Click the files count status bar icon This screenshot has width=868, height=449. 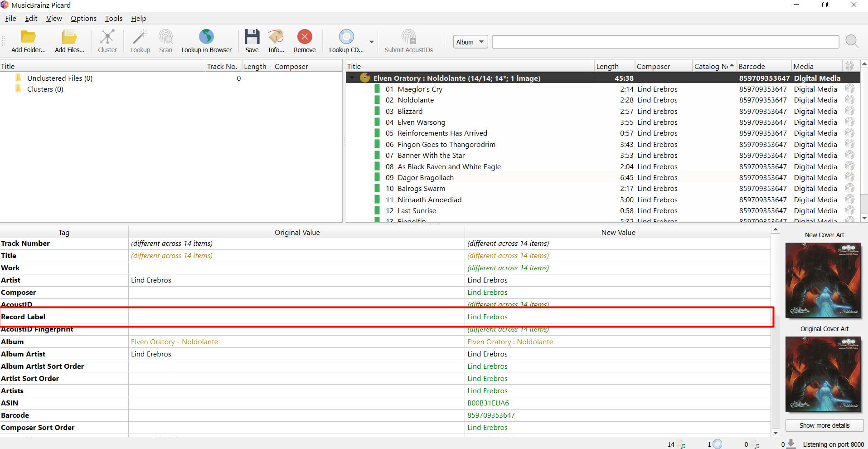coord(682,444)
